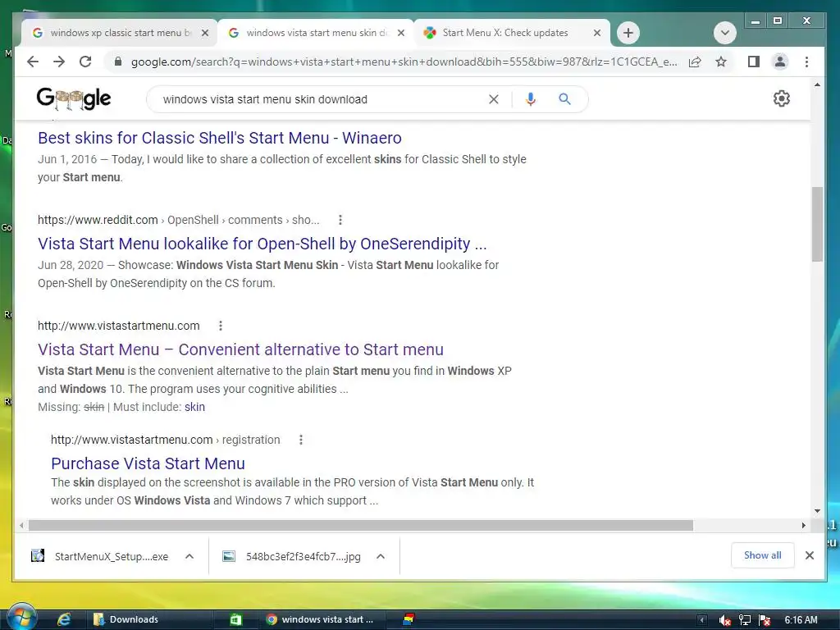Launch Internet Explorer from the taskbar

[x=64, y=619]
